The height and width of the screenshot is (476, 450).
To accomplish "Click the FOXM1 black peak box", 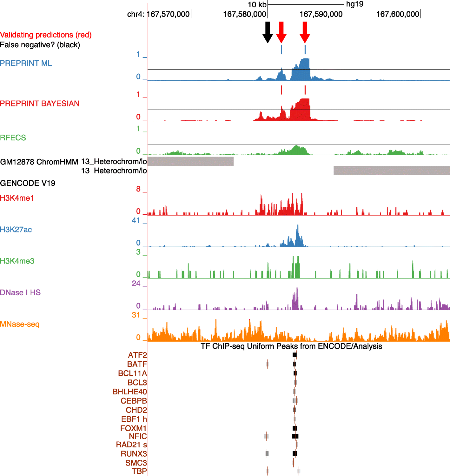I will [x=295, y=428].
